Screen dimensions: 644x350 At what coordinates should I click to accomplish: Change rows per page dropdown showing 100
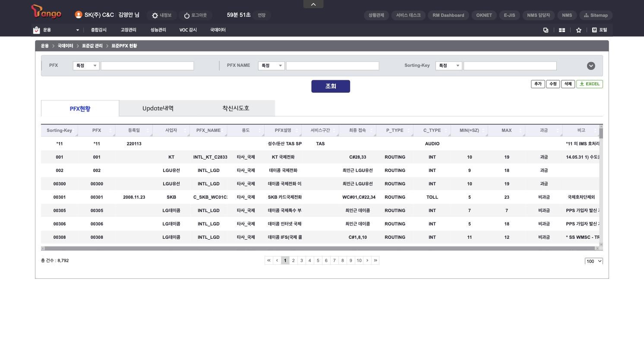point(593,261)
